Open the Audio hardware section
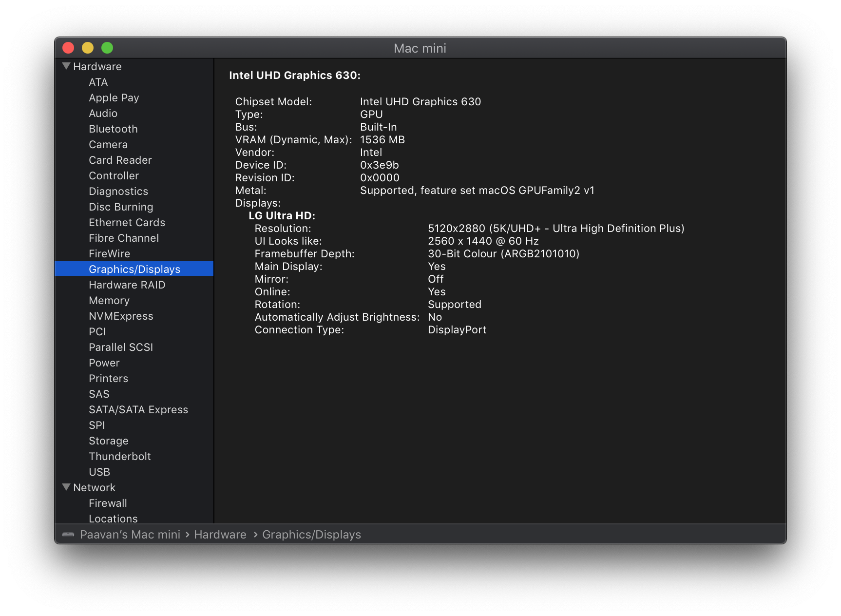Image resolution: width=841 pixels, height=616 pixels. [103, 114]
